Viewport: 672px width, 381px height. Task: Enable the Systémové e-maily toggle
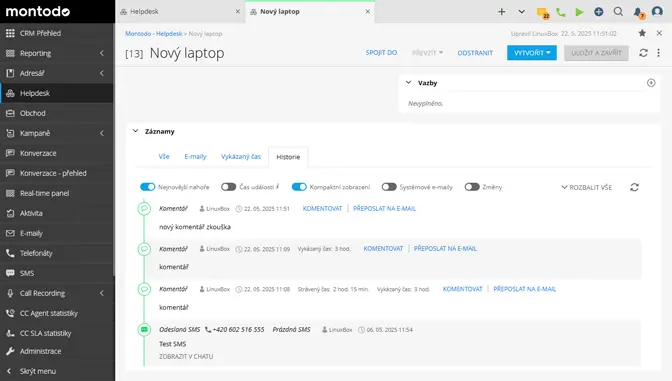coord(389,187)
